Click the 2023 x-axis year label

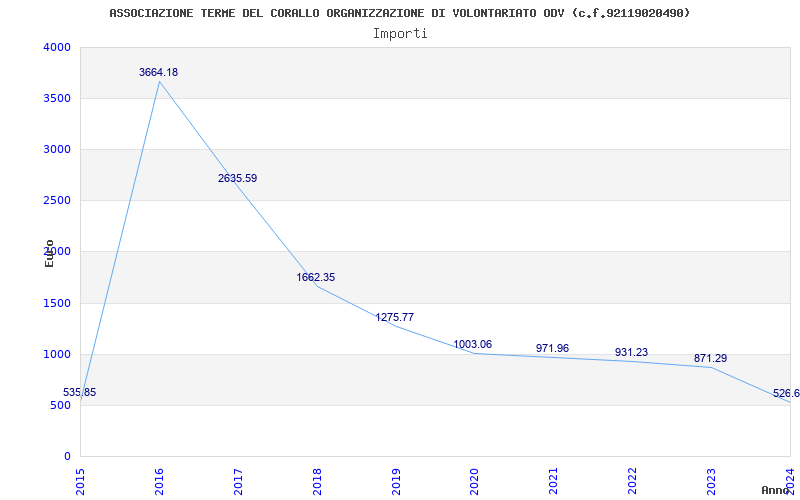point(711,482)
